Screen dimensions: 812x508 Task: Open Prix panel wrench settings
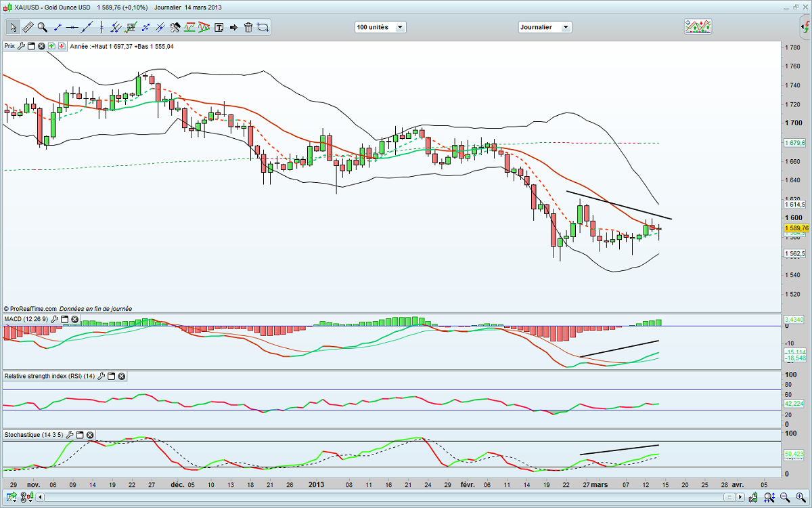pyautogui.click(x=21, y=46)
